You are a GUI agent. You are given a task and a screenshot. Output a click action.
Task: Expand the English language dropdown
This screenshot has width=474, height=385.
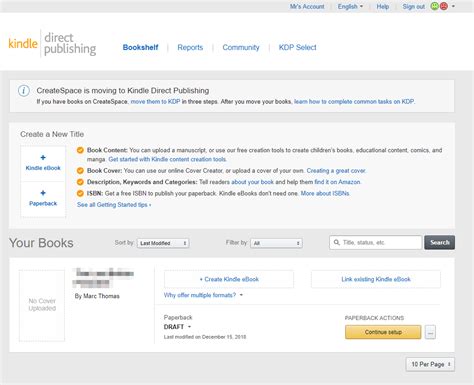pos(350,6)
